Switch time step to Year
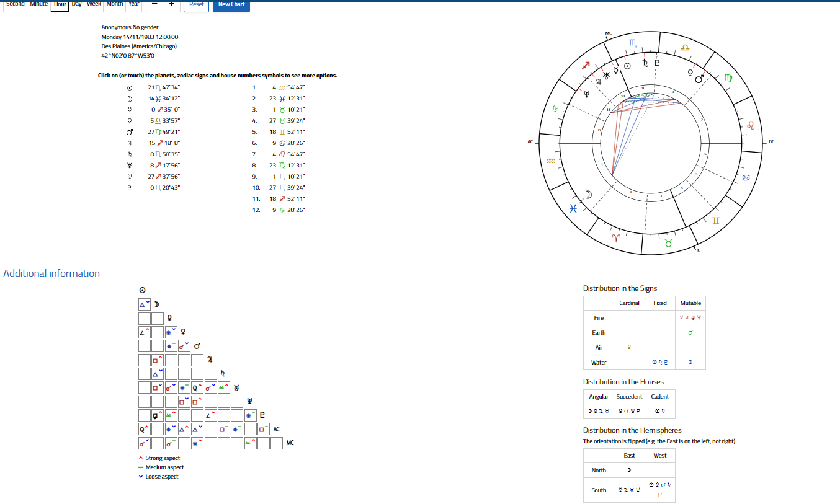 (134, 4)
